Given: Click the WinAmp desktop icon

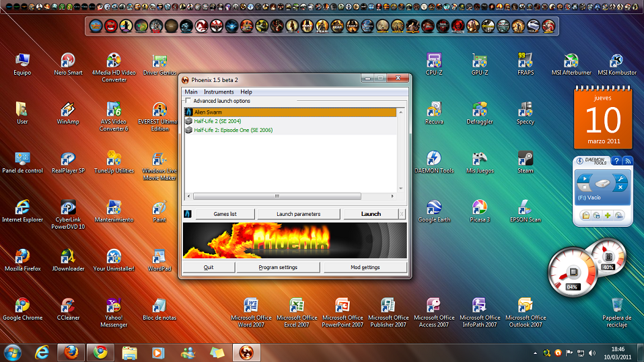Looking at the screenshot, I should 68,113.
